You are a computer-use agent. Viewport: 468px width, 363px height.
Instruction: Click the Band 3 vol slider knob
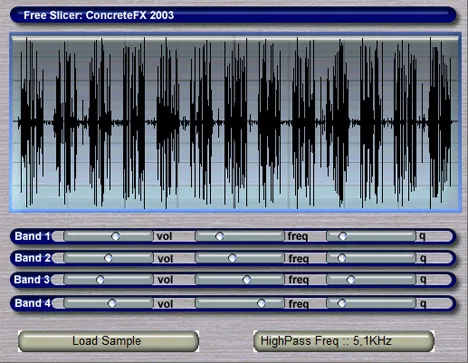click(x=100, y=280)
